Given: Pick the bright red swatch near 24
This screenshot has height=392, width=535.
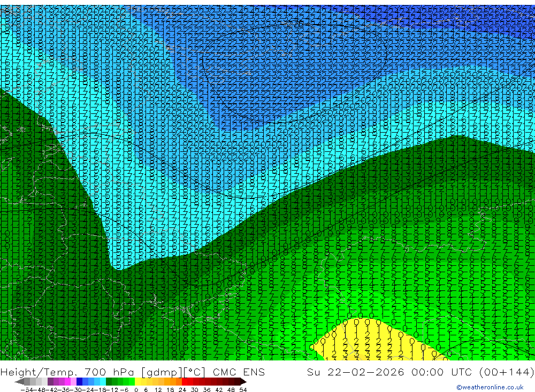Looking at the screenshot, I should pos(185,381).
